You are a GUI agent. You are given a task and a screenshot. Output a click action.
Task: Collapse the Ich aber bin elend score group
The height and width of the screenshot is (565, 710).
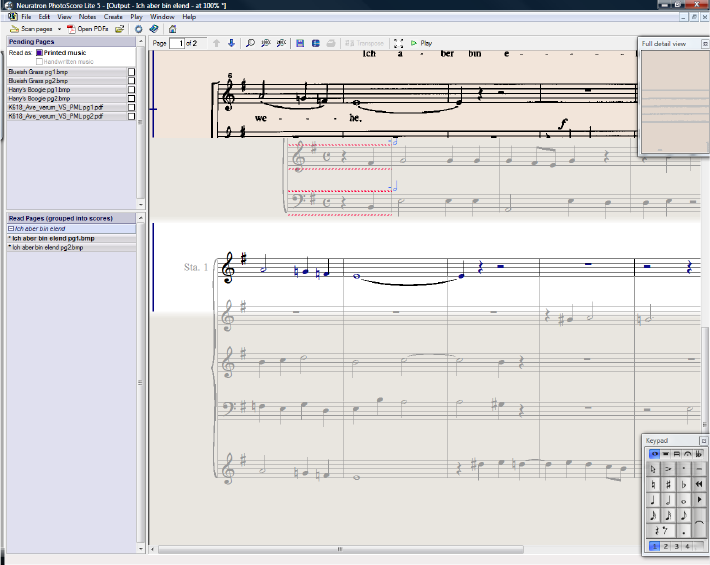click(10, 229)
